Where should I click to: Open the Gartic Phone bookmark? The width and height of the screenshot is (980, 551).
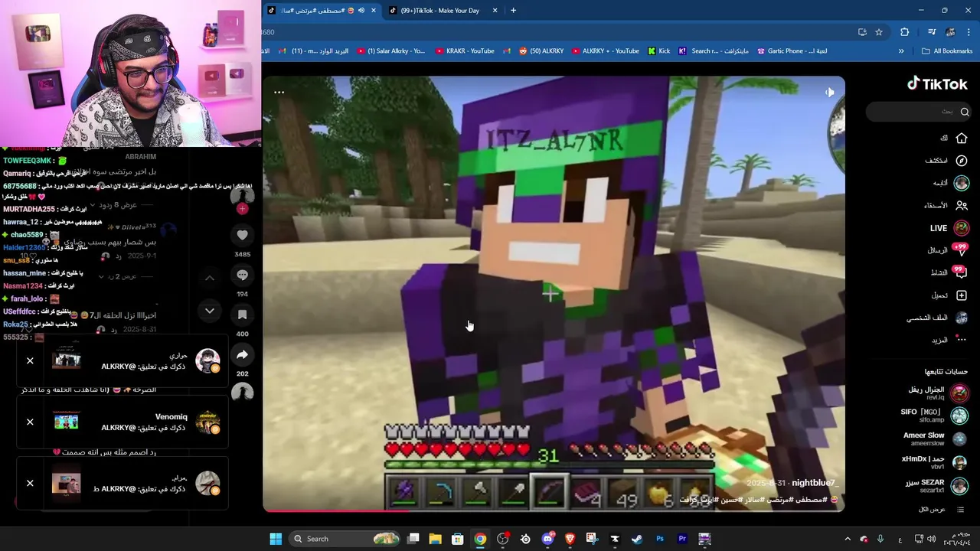pos(792,51)
